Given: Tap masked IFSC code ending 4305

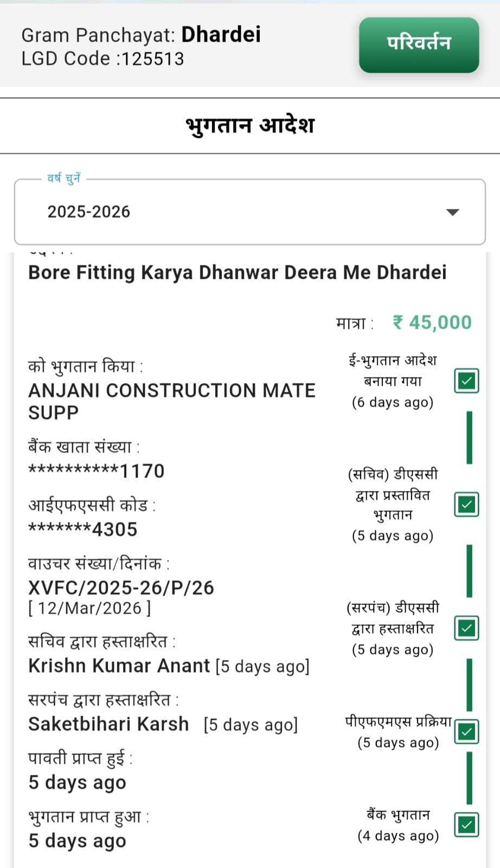Looking at the screenshot, I should (x=82, y=529).
